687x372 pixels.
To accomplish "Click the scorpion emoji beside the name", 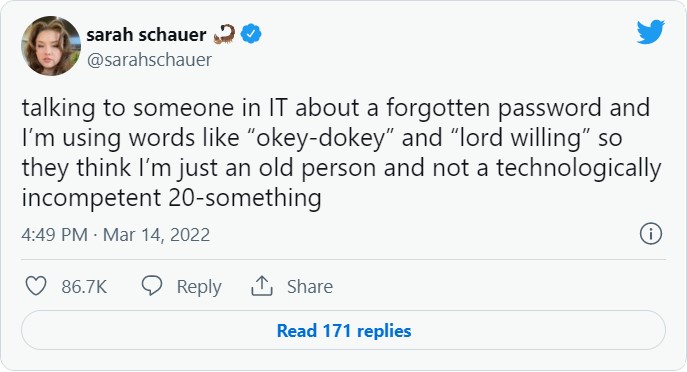I will coord(224,34).
